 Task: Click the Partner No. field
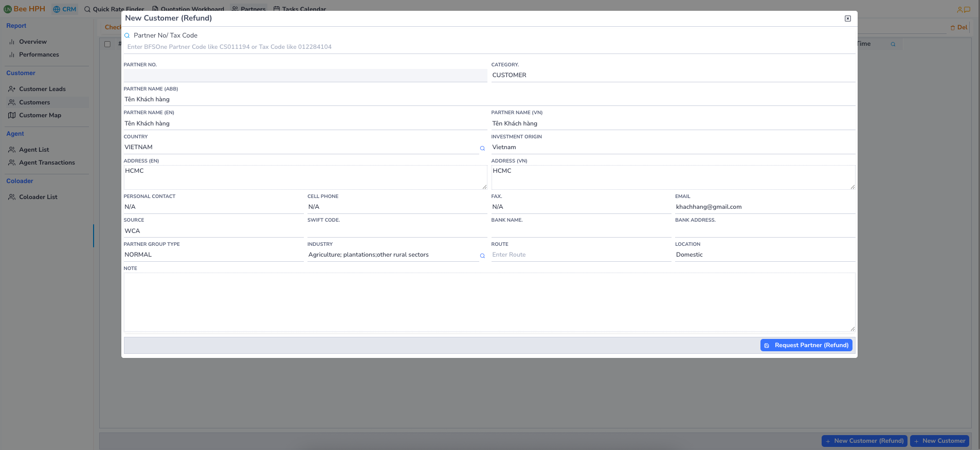[305, 76]
